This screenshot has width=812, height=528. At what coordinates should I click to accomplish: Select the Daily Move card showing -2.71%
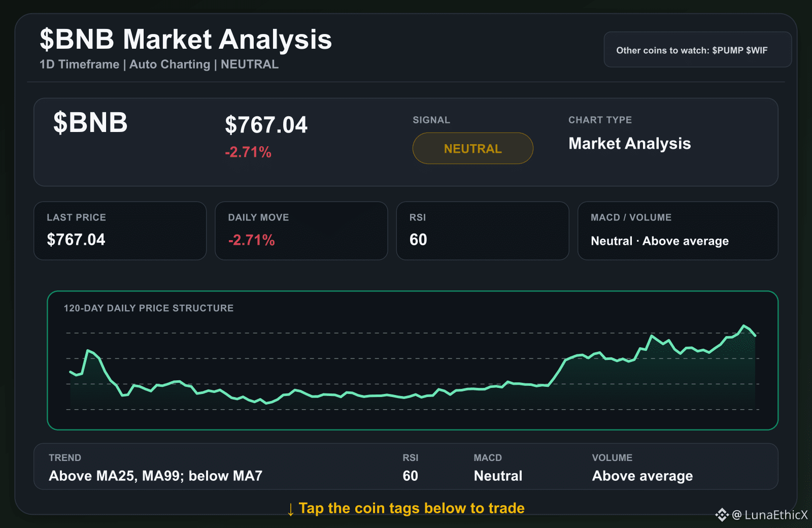[301, 231]
